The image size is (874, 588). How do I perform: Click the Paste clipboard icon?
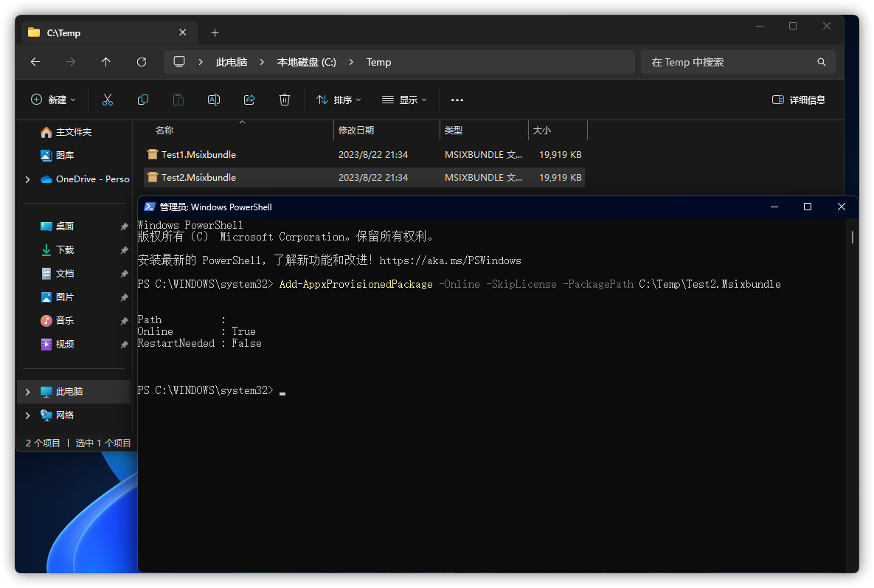pos(178,100)
